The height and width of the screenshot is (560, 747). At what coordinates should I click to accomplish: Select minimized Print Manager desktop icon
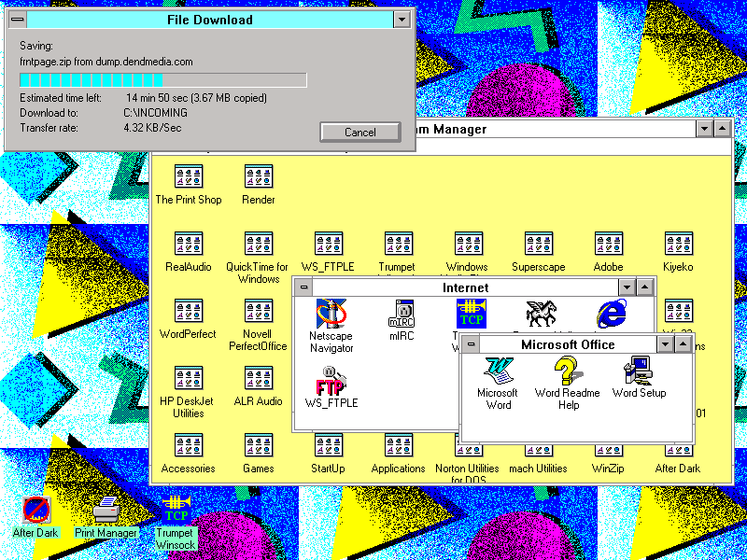point(106,510)
